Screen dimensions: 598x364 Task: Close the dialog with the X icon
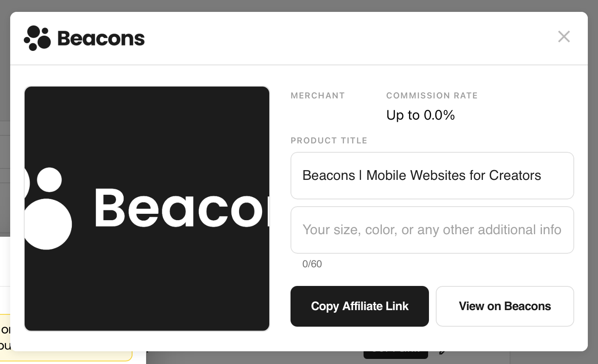point(564,36)
